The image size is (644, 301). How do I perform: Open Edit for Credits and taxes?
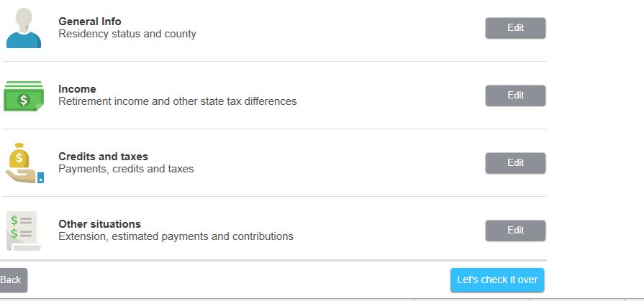pyautogui.click(x=515, y=163)
